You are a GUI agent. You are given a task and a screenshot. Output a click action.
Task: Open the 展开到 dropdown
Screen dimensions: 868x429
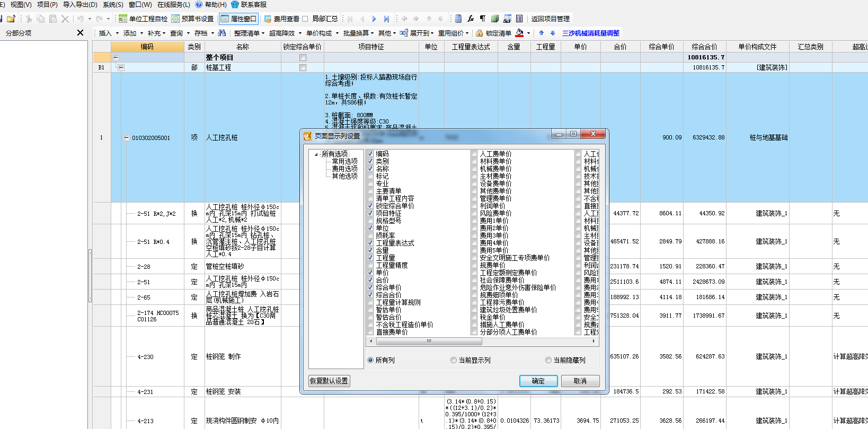[x=417, y=33]
